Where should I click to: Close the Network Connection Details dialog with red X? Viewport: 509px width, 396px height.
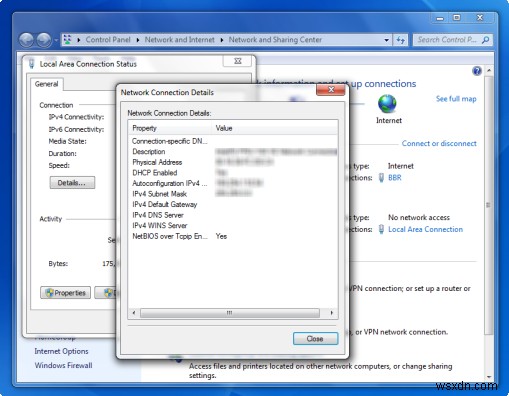click(331, 90)
